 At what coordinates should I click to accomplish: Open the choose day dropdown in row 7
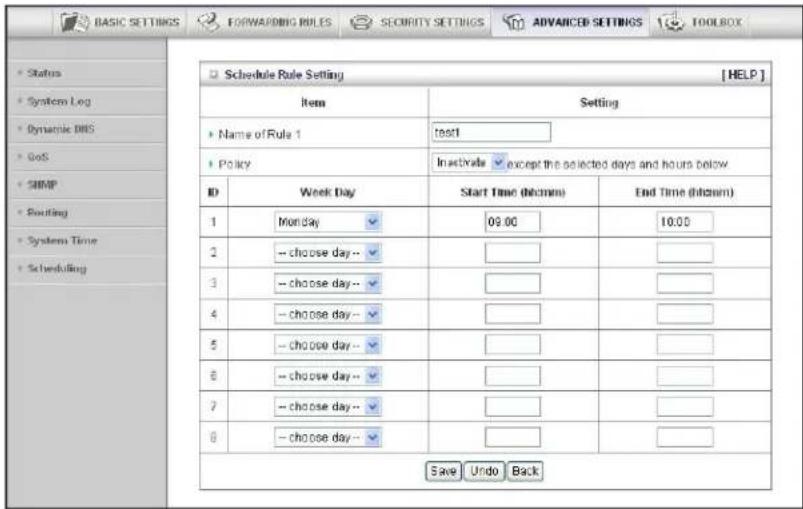328,407
